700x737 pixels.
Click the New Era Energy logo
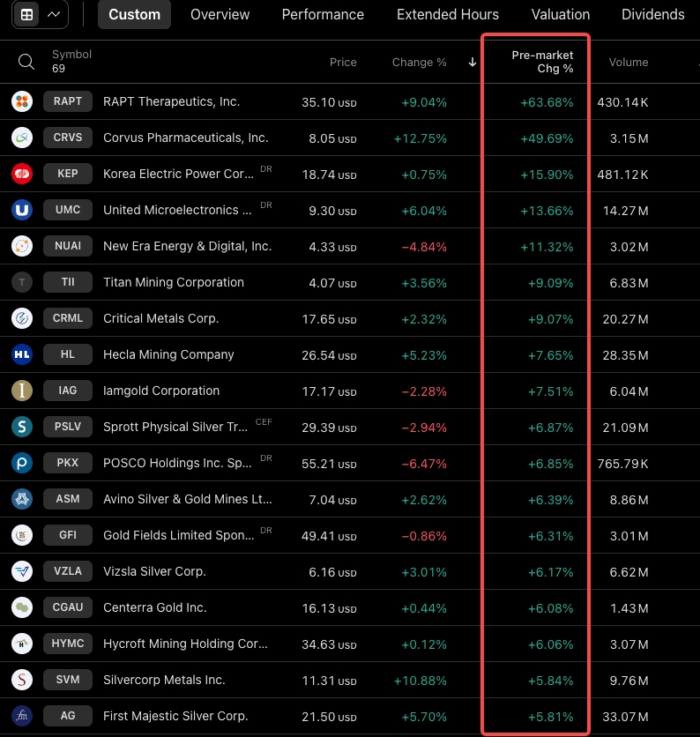[22, 246]
